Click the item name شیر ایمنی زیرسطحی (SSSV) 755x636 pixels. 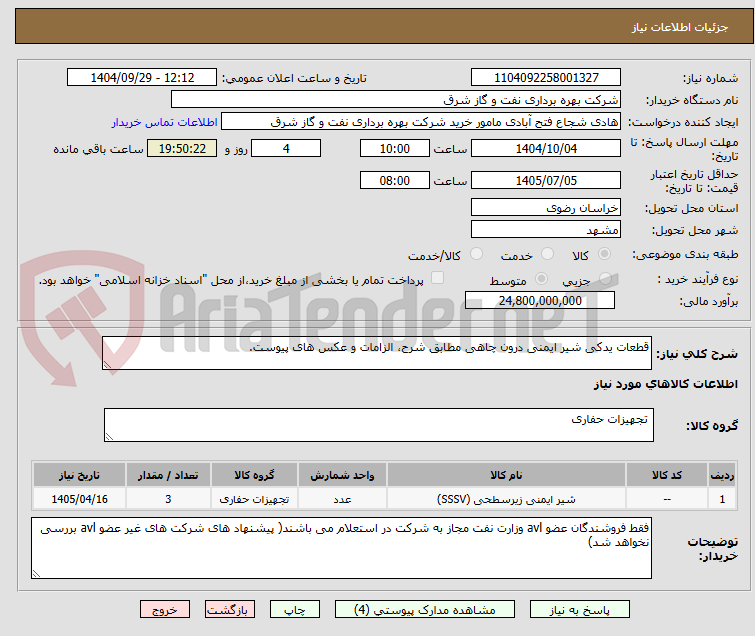coord(506,499)
